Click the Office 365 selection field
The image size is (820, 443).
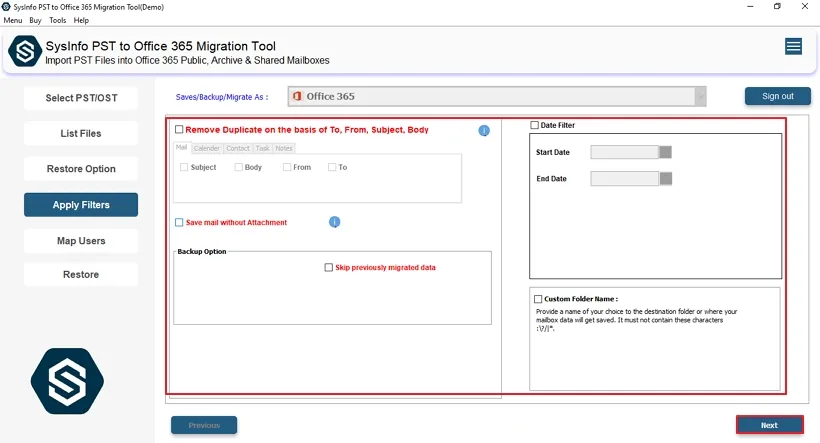(497, 96)
